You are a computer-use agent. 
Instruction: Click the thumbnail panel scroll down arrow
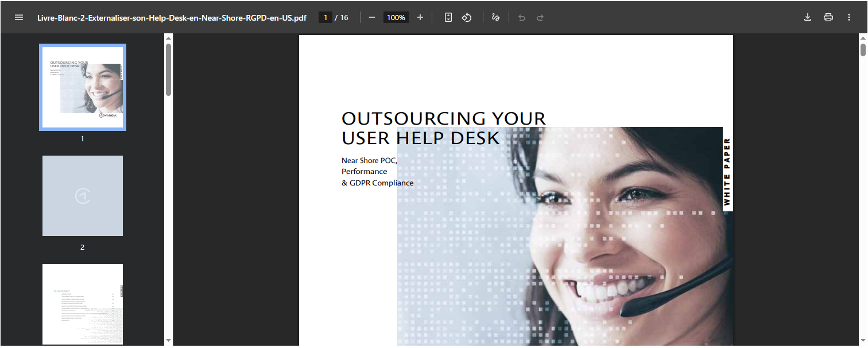point(168,341)
